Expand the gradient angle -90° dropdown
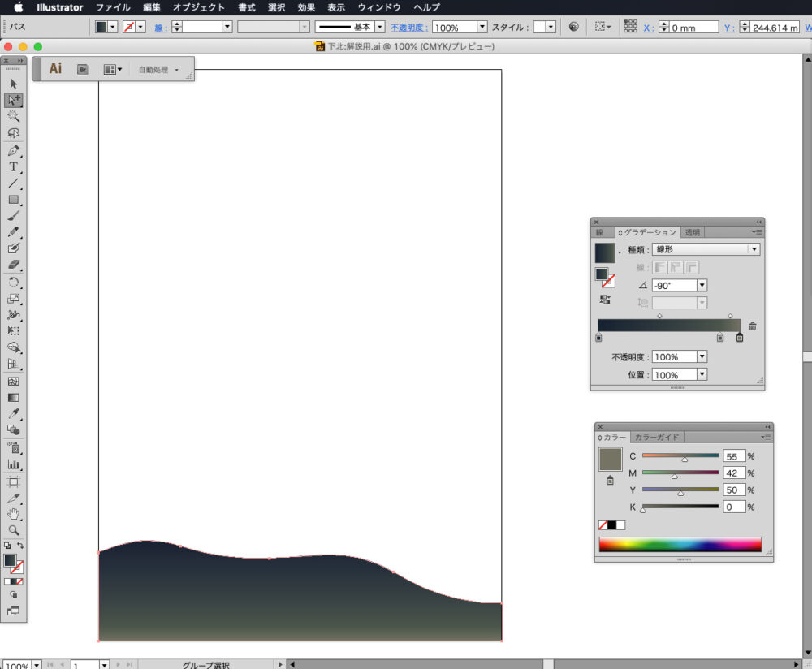 702,286
